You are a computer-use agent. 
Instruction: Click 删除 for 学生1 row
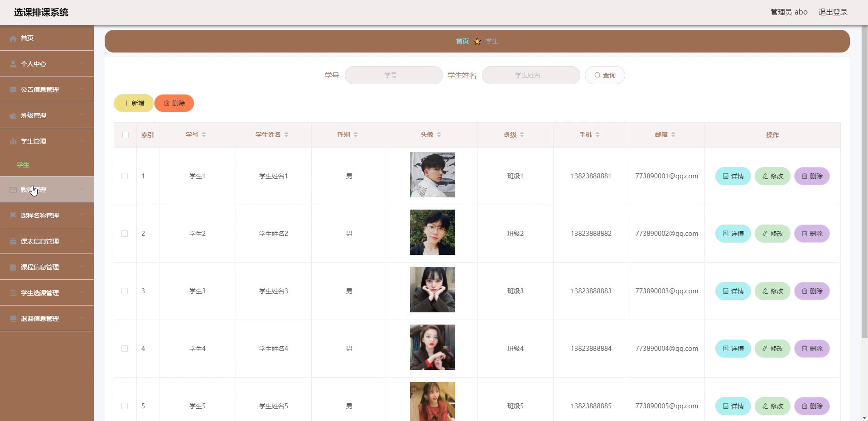click(x=812, y=176)
